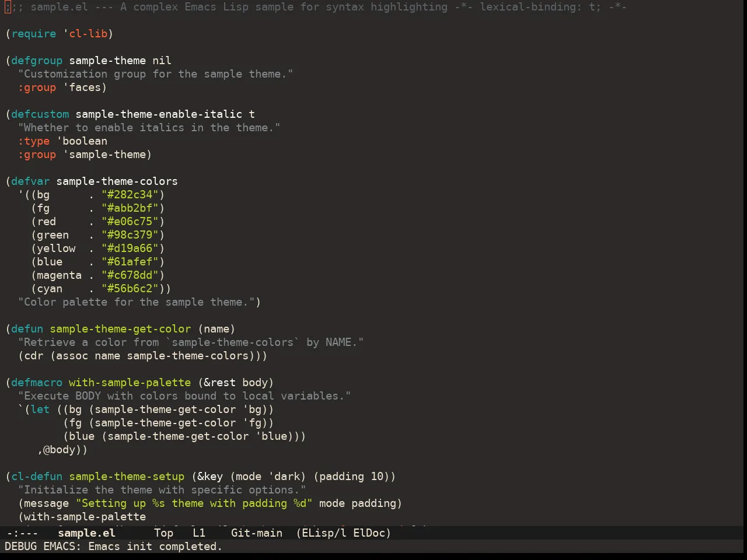Image resolution: width=747 pixels, height=560 pixels.
Task: Click the "#282c34" color string
Action: click(130, 195)
